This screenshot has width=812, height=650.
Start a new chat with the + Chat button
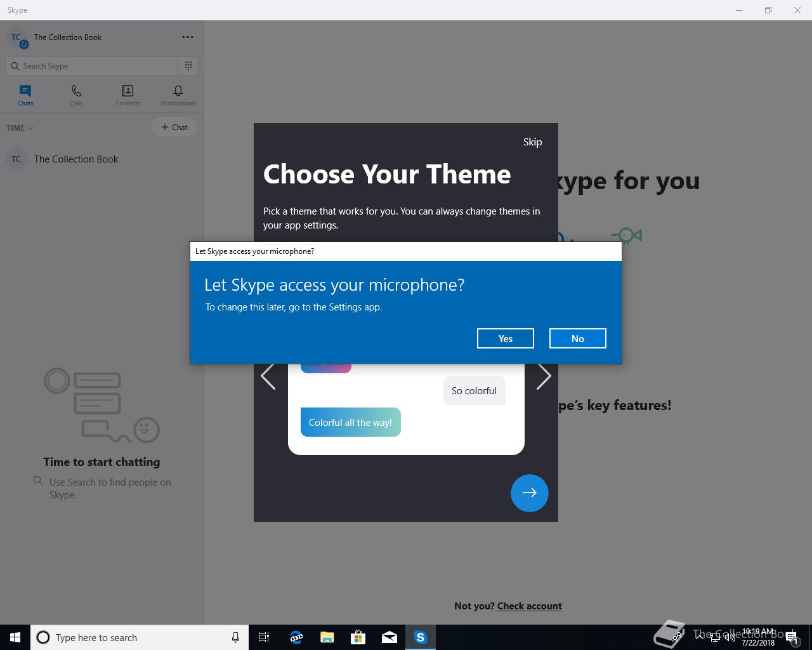tap(174, 127)
